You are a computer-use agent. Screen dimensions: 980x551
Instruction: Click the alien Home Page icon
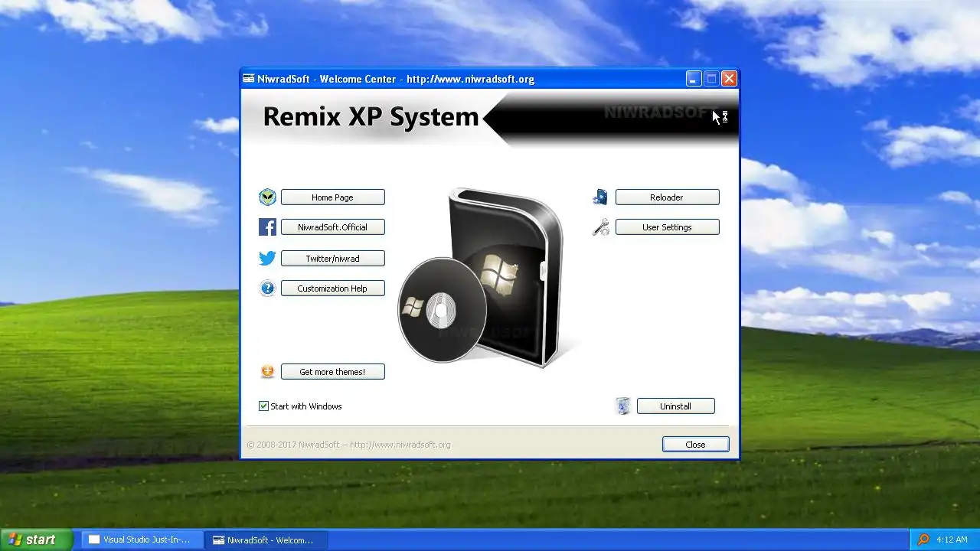coord(267,197)
